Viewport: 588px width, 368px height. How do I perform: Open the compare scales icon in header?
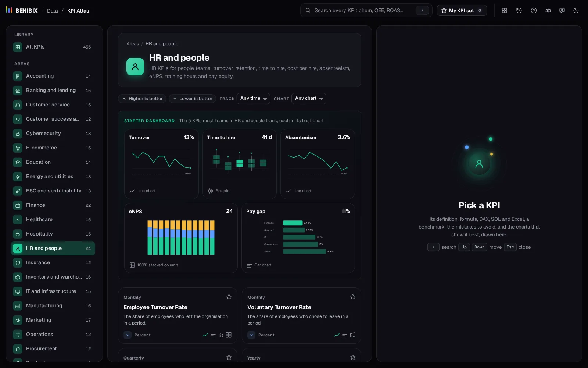[548, 10]
